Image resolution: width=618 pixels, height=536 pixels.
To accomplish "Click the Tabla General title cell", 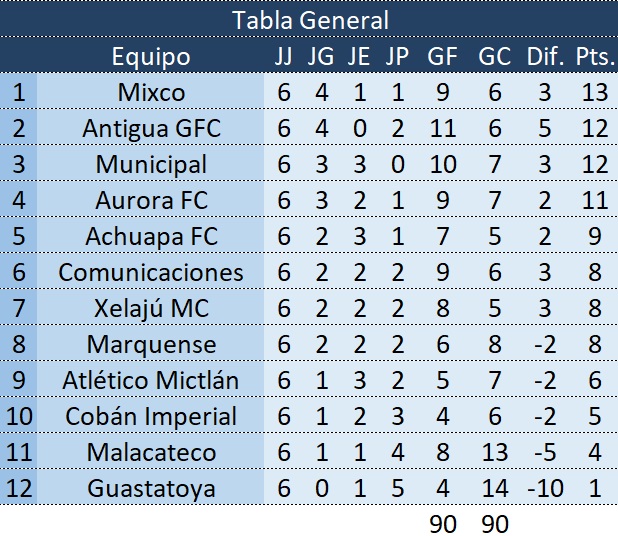I will pos(309,19).
